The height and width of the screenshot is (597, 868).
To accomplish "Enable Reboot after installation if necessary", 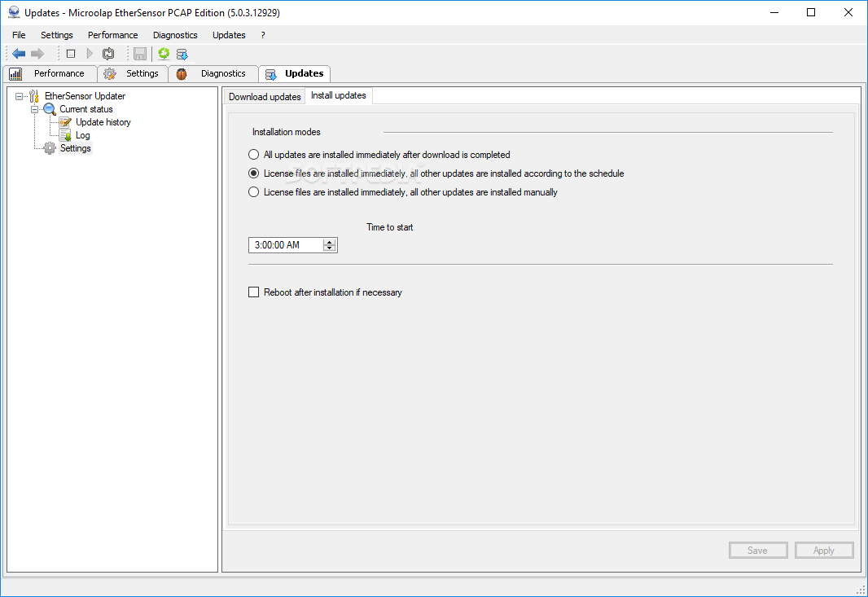I will tap(253, 292).
